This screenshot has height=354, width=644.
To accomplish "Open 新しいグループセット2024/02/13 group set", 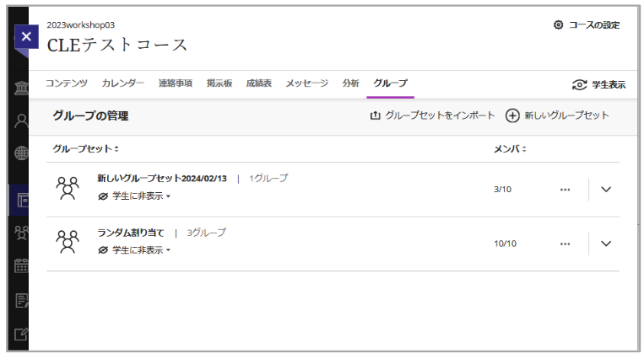I will pos(162,179).
